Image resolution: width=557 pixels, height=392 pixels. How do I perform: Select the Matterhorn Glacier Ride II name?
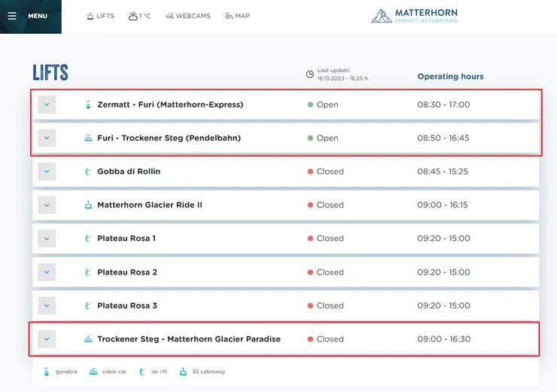pos(150,205)
